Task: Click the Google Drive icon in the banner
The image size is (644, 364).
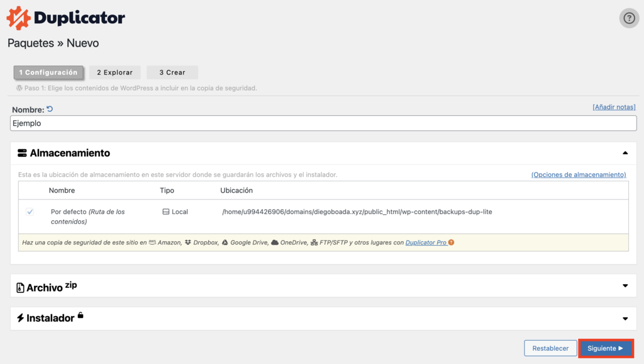Action: point(225,243)
